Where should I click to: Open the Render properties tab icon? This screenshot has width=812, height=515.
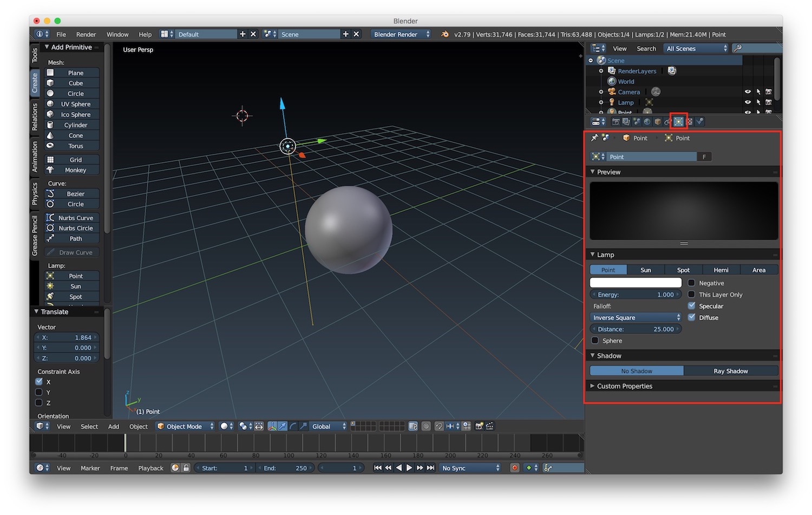click(616, 122)
